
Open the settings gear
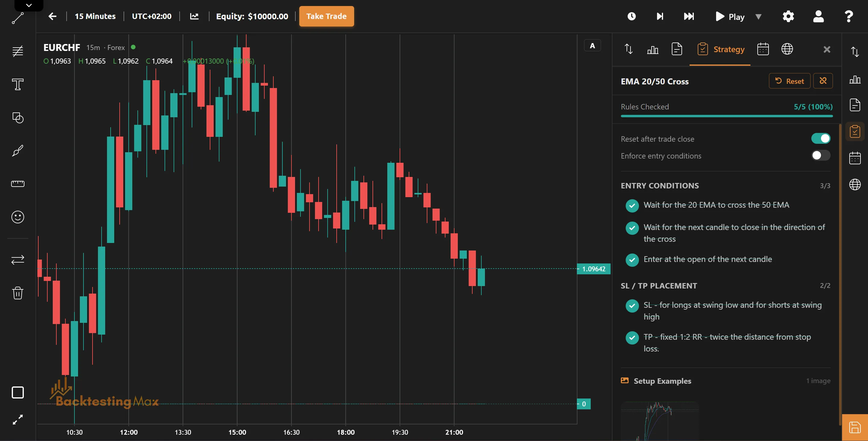pyautogui.click(x=788, y=16)
